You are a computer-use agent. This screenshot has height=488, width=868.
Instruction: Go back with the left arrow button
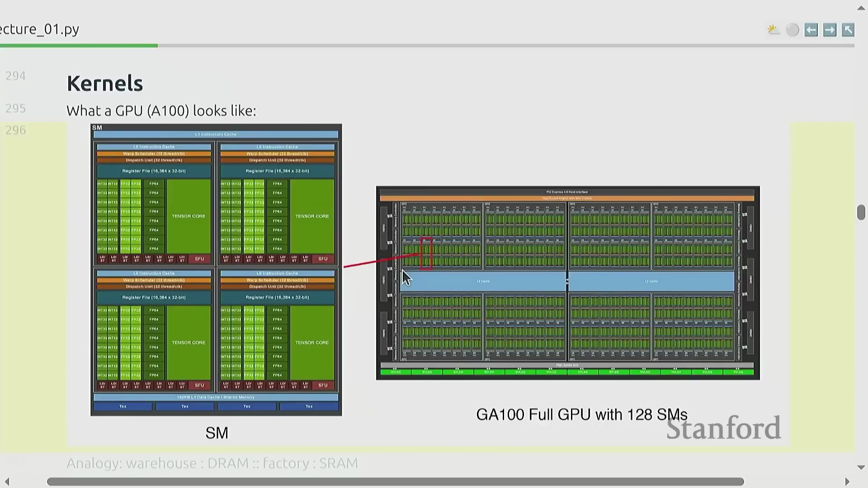coord(811,30)
